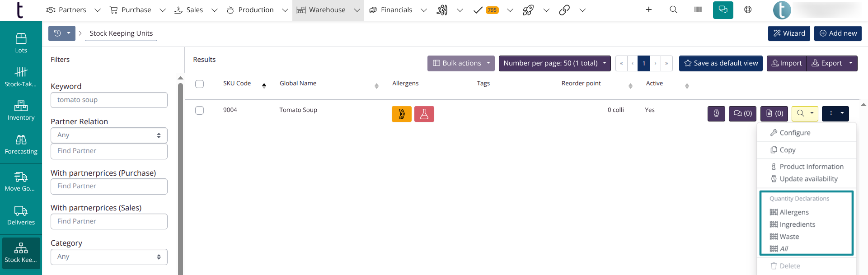The width and height of the screenshot is (868, 275).
Task: Open the chat messages icon in header
Action: pyautogui.click(x=723, y=10)
